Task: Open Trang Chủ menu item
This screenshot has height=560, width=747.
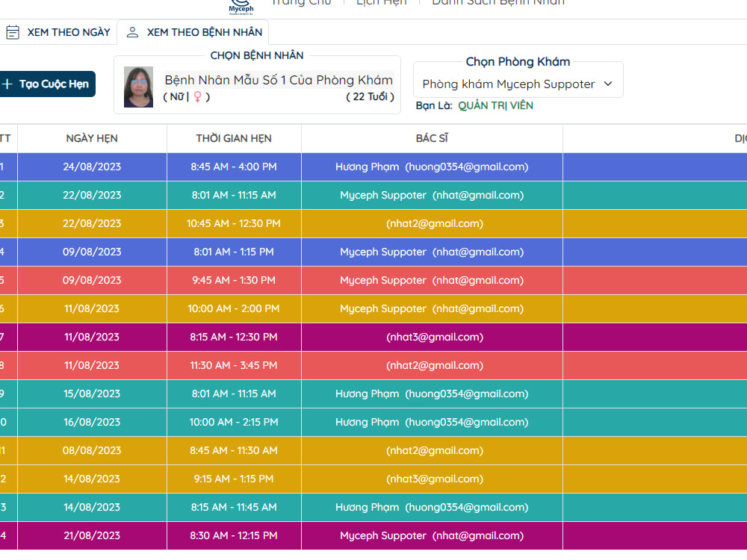Action: 300,2
